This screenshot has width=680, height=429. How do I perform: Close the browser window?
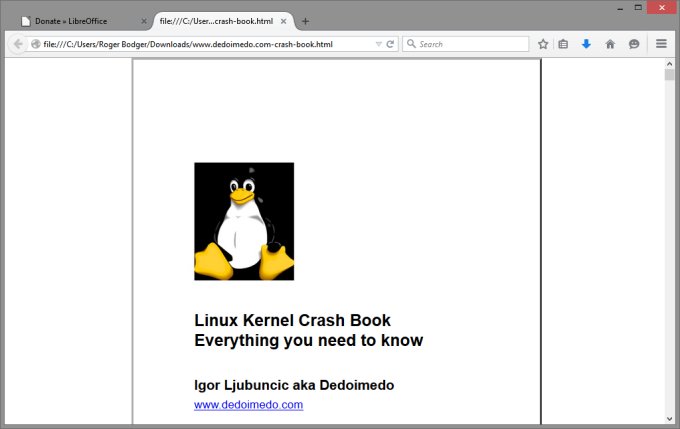tap(662, 7)
